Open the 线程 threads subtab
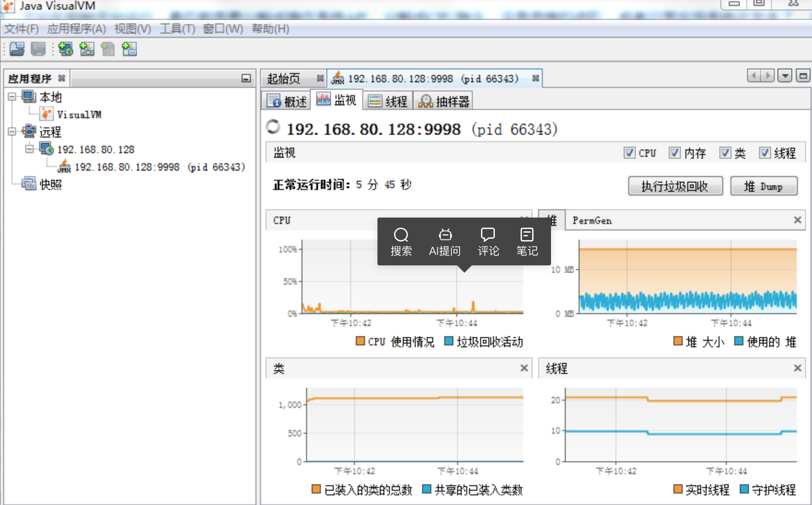Viewport: 812px width, 505px height. (x=388, y=101)
